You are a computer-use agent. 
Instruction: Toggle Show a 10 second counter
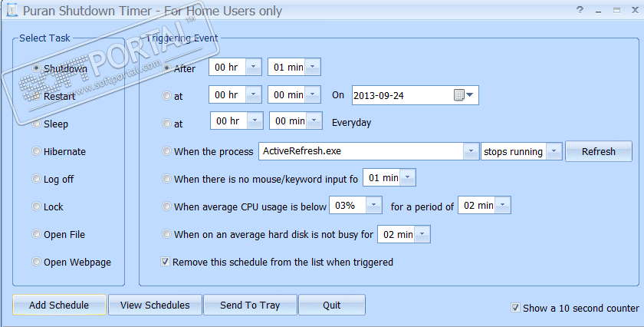pos(515,308)
